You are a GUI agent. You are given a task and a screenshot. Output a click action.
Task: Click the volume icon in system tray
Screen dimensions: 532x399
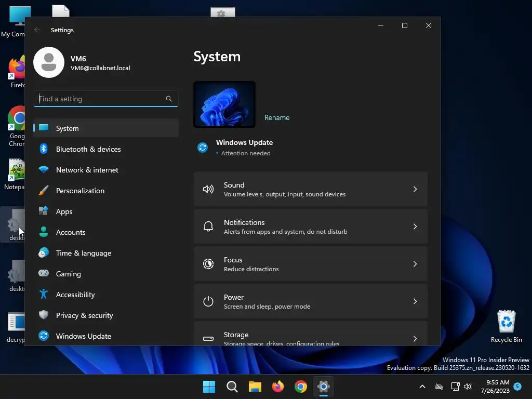468,387
